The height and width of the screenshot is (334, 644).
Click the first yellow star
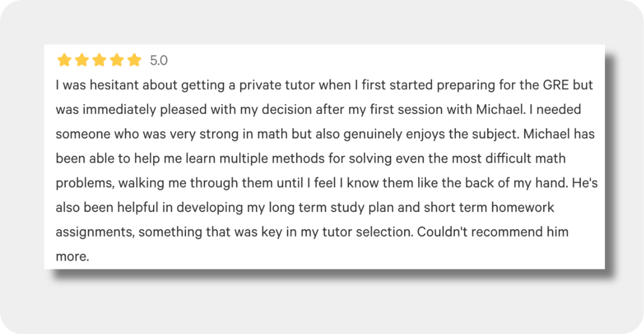(64, 60)
